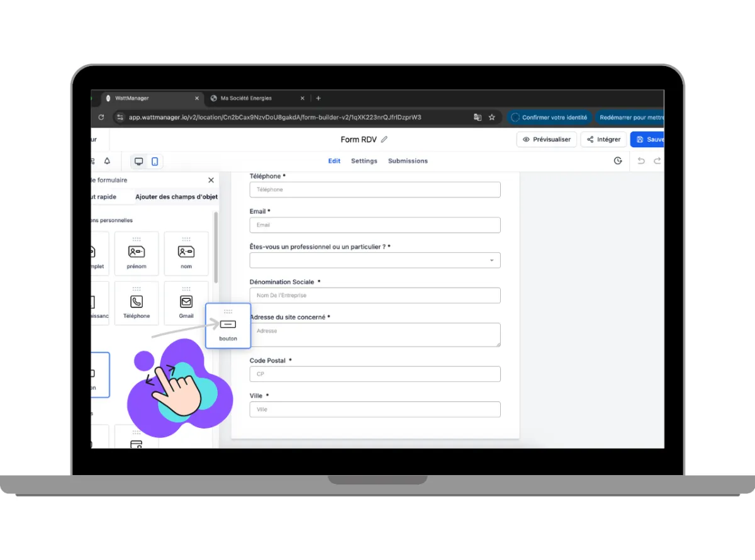Open a new browser tab
The width and height of the screenshot is (755, 560).
point(318,98)
